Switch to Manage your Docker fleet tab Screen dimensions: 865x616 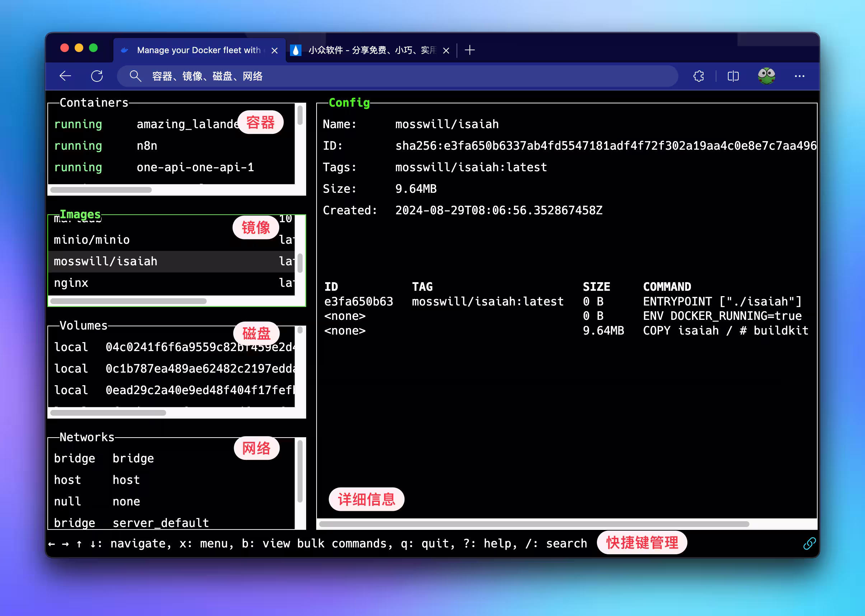click(x=199, y=50)
